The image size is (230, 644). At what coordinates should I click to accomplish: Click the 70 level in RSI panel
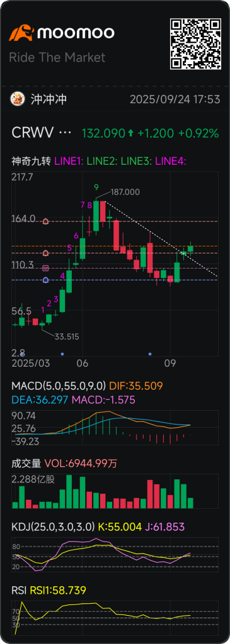point(16,612)
